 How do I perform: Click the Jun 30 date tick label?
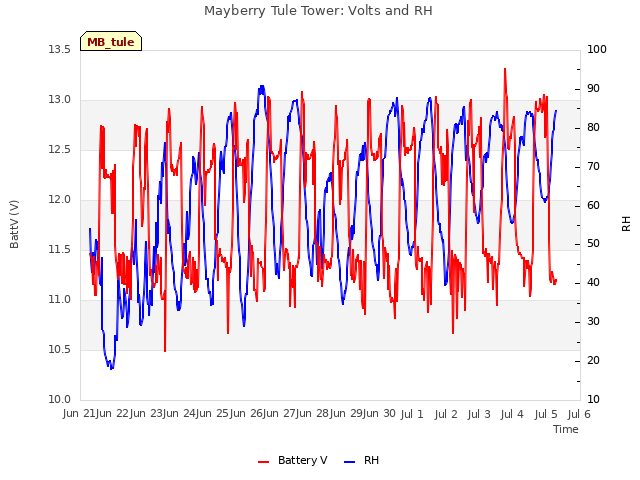point(380,414)
